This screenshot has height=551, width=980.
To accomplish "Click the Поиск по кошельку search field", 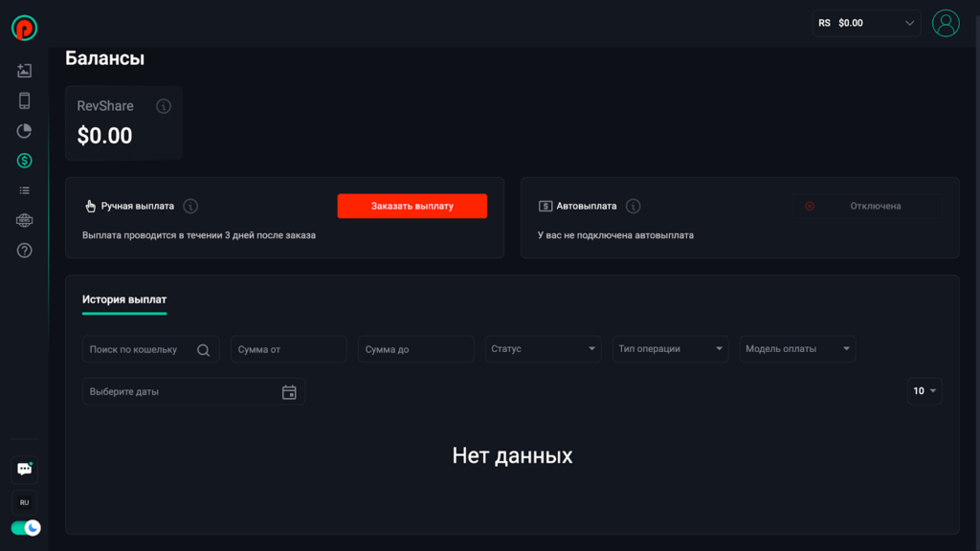I will pyautogui.click(x=150, y=349).
